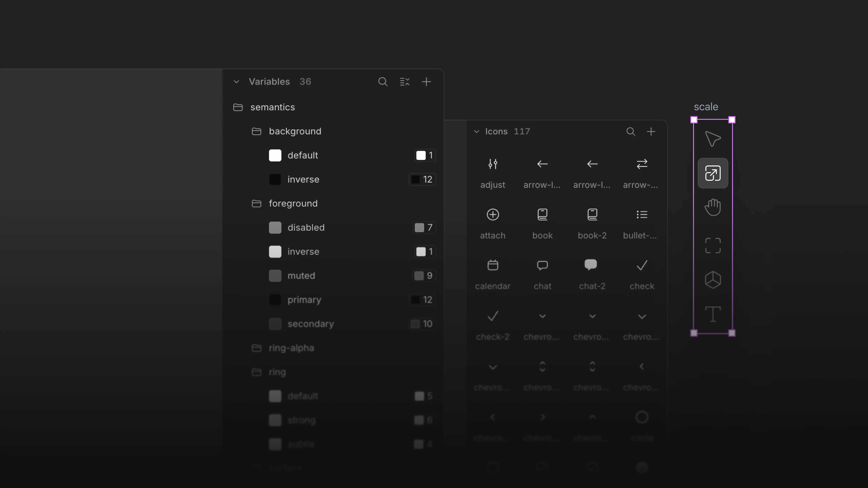Choose the pointer select tool
Image resolution: width=868 pixels, height=488 pixels.
pos(713,139)
